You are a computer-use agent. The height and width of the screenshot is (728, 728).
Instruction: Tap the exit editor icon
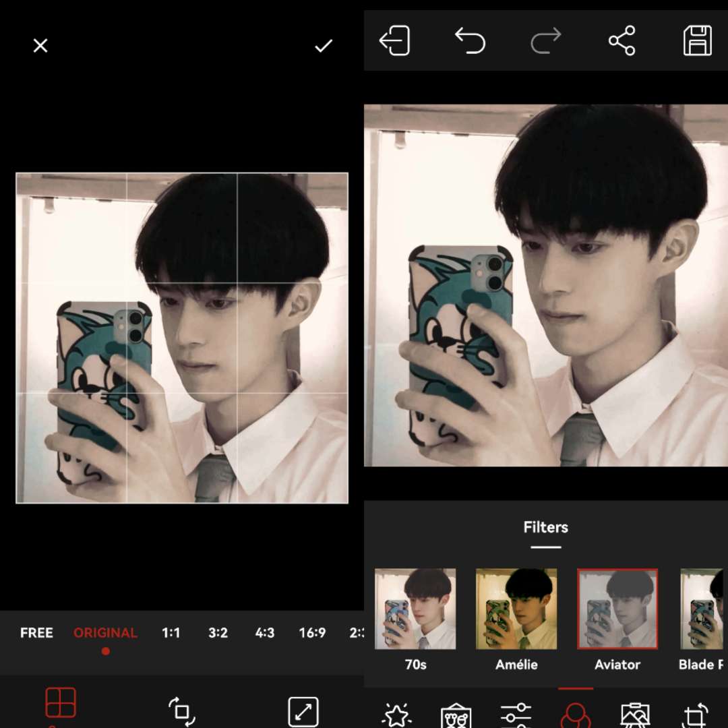pos(394,41)
